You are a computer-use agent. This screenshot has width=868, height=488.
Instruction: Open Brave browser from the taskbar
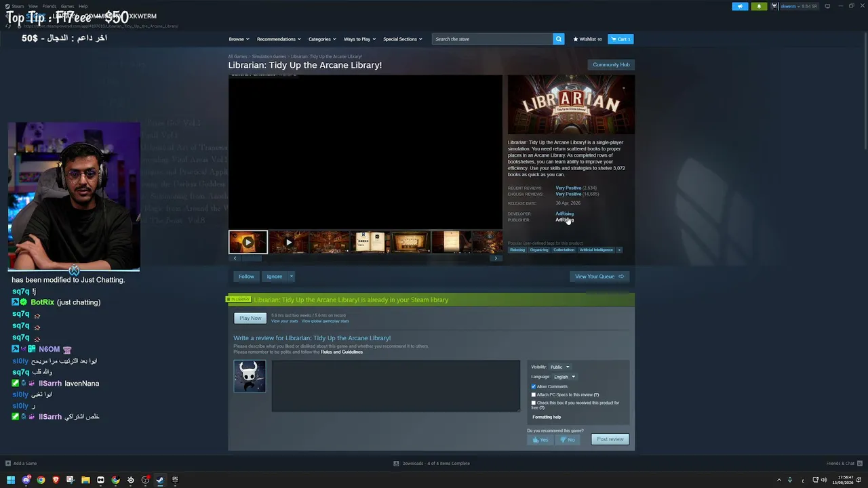[x=56, y=480]
